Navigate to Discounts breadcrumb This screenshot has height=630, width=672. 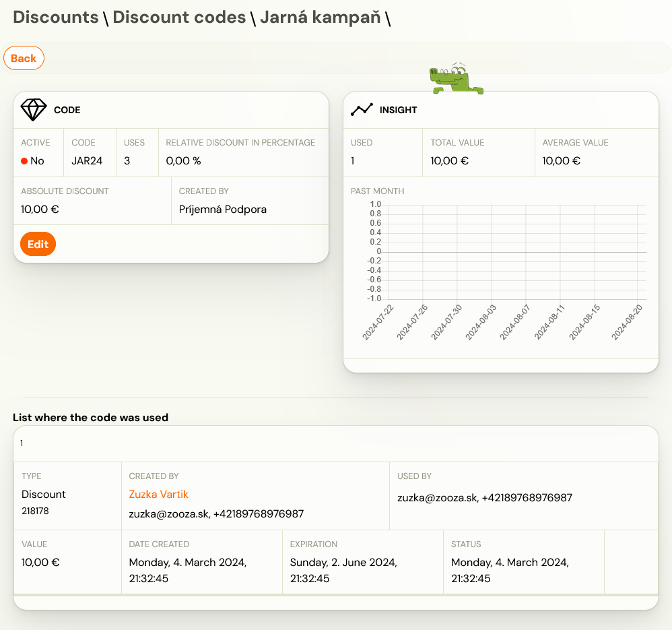coord(56,17)
